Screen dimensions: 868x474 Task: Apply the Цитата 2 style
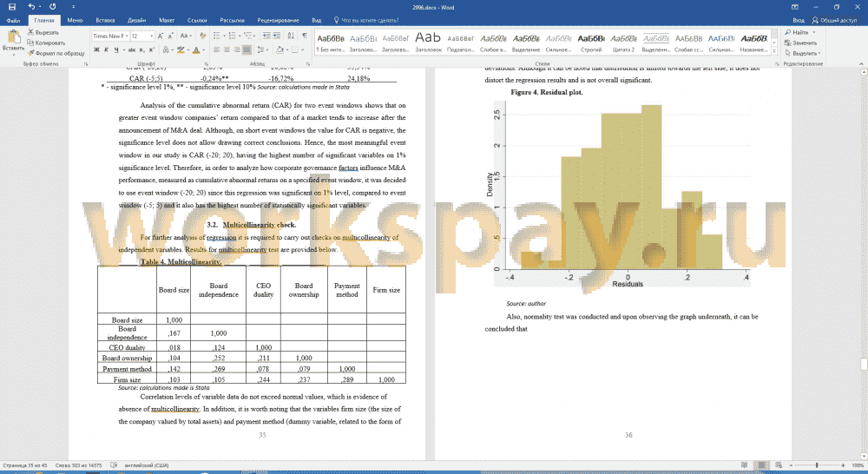(623, 42)
